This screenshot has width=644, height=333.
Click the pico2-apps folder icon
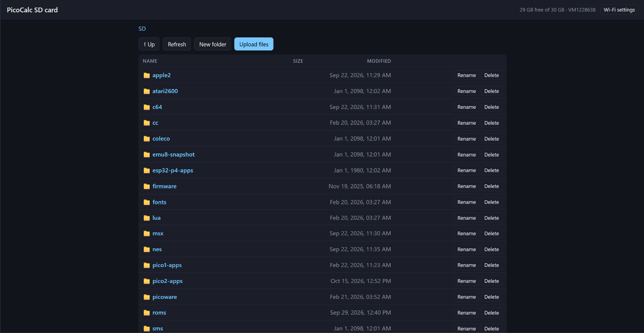(147, 281)
